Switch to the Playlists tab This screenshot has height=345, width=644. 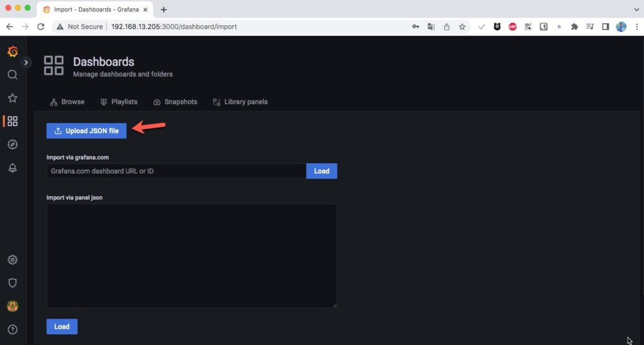click(119, 102)
